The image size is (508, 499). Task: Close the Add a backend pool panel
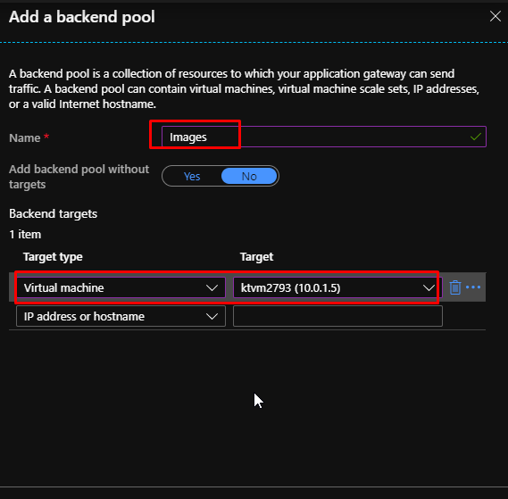click(495, 16)
